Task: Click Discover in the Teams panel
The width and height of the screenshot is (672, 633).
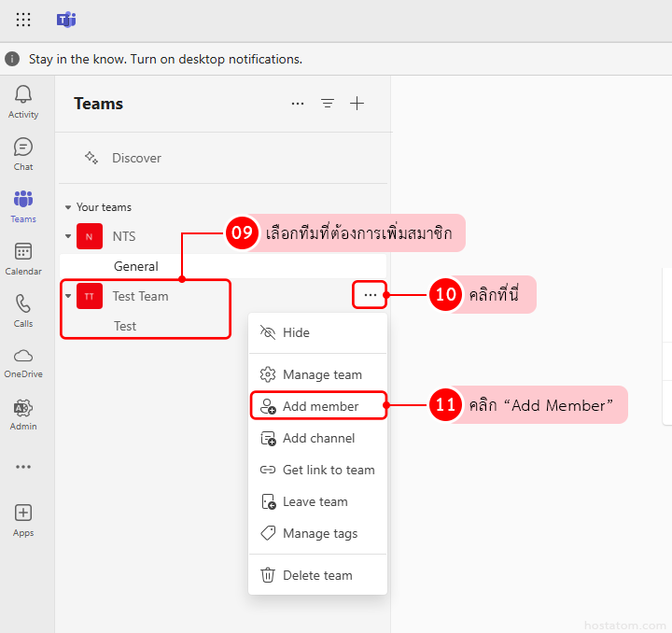Action: pos(136,158)
